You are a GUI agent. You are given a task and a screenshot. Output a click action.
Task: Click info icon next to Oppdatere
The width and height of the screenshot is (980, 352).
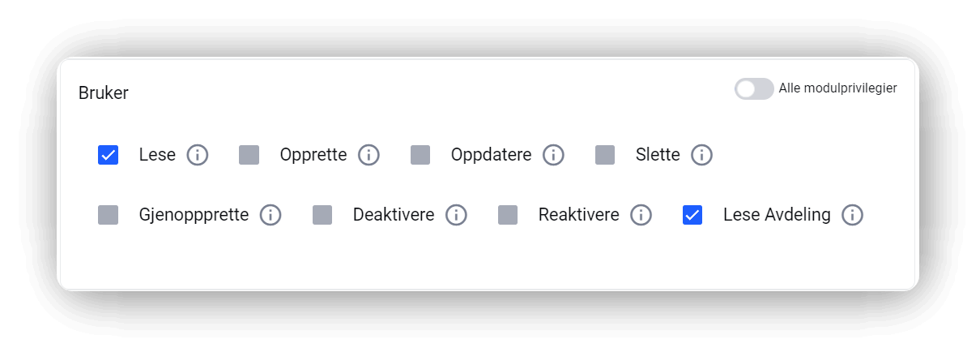coord(553,155)
